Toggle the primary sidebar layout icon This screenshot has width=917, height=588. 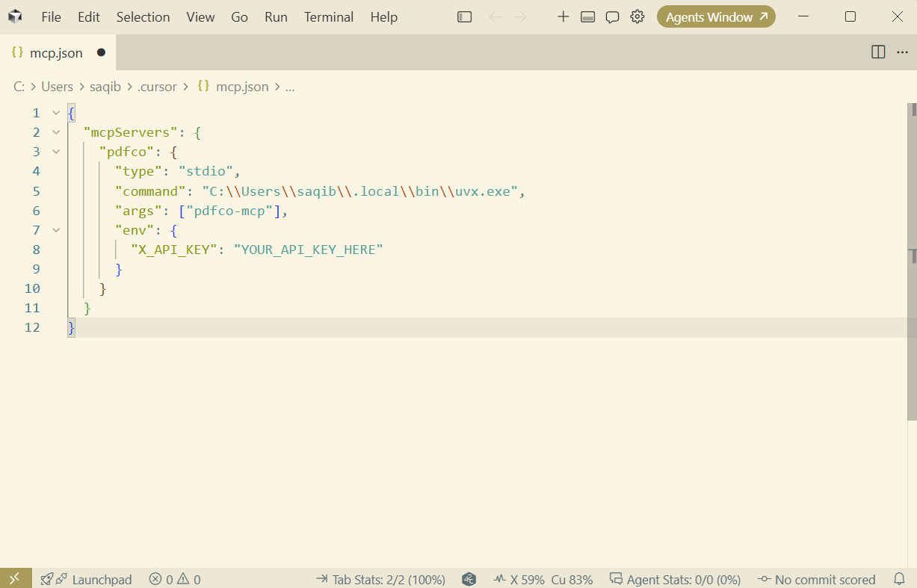coord(465,16)
